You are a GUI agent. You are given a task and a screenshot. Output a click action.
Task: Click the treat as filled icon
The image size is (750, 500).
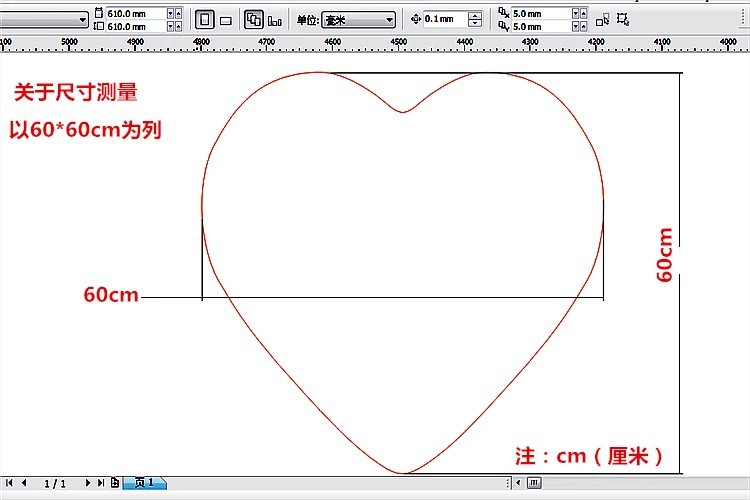coord(603,20)
